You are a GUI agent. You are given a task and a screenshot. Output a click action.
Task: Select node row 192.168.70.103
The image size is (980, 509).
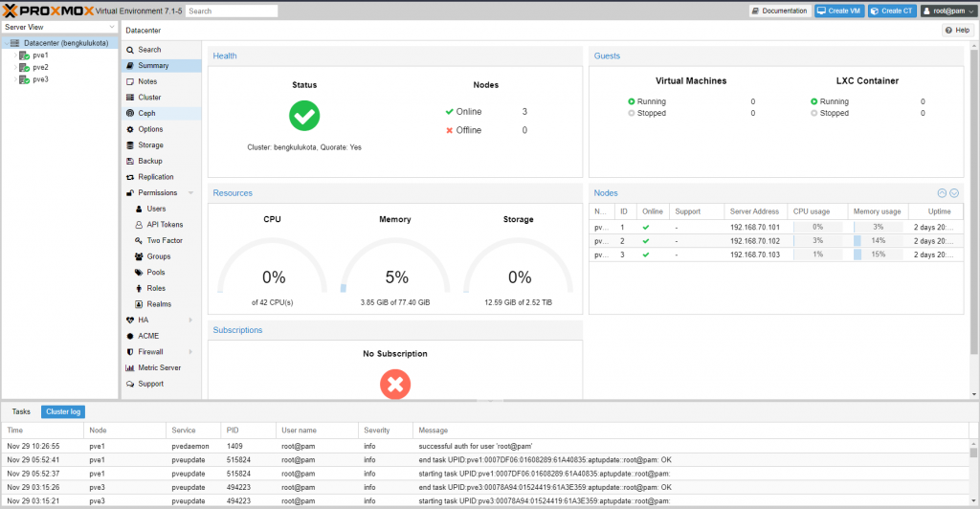775,254
